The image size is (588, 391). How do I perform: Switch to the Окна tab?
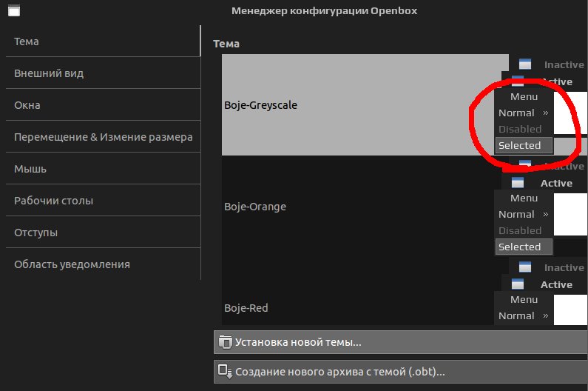coord(27,105)
